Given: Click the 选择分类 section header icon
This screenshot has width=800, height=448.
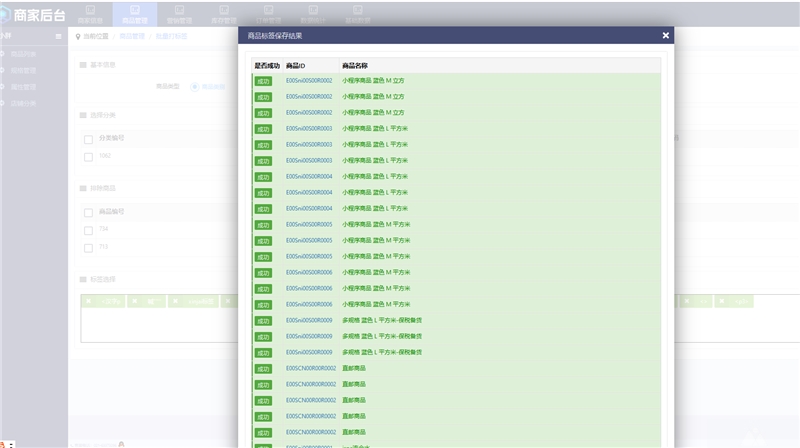Looking at the screenshot, I should tap(83, 115).
